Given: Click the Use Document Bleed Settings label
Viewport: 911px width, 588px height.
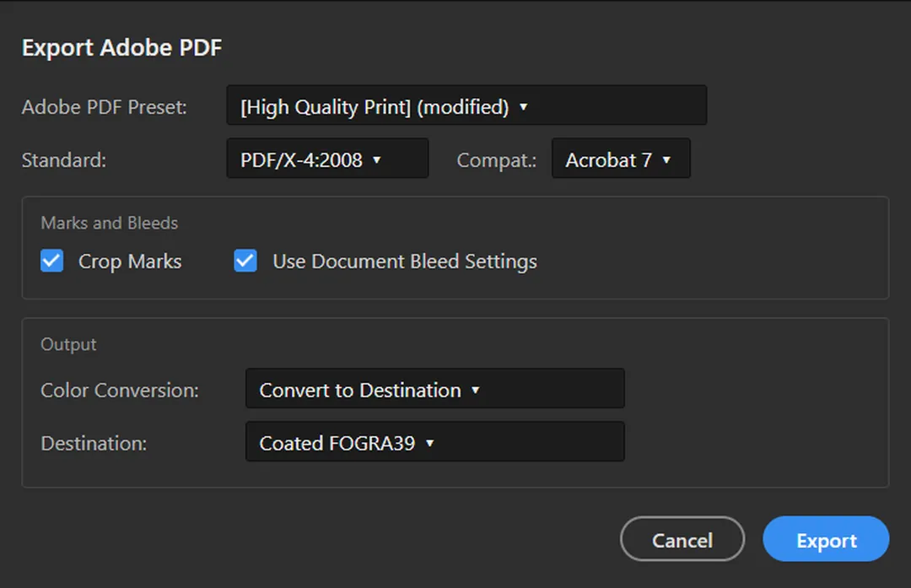Looking at the screenshot, I should point(405,262).
